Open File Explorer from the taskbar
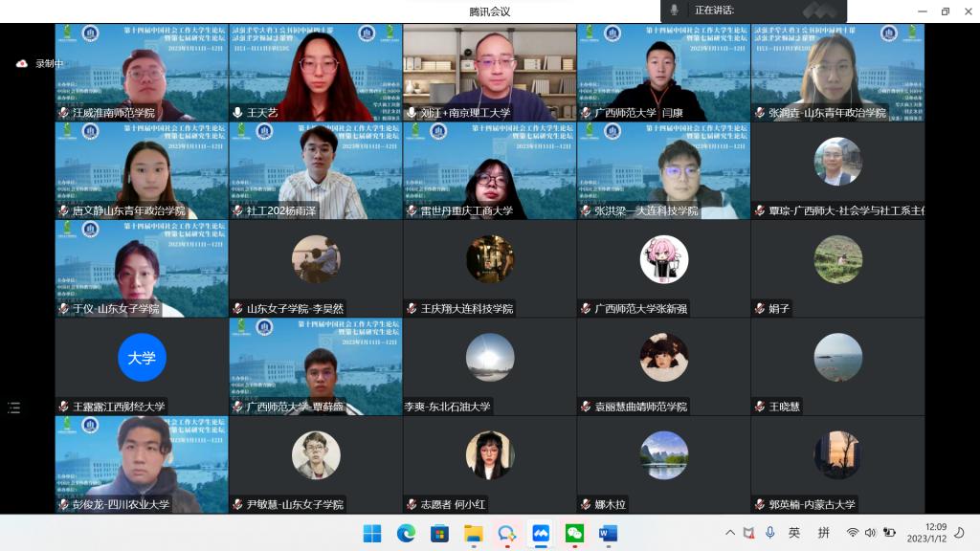Image resolution: width=980 pixels, height=551 pixels. pyautogui.click(x=473, y=533)
